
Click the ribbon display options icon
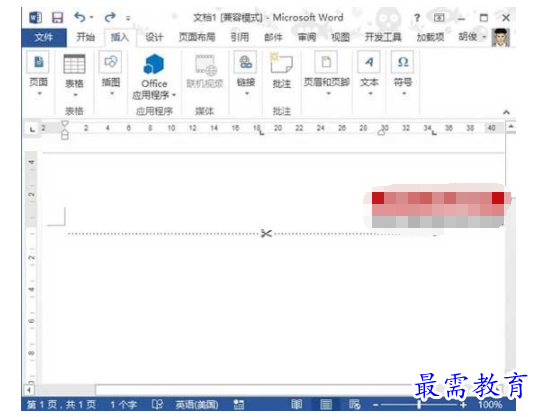439,17
